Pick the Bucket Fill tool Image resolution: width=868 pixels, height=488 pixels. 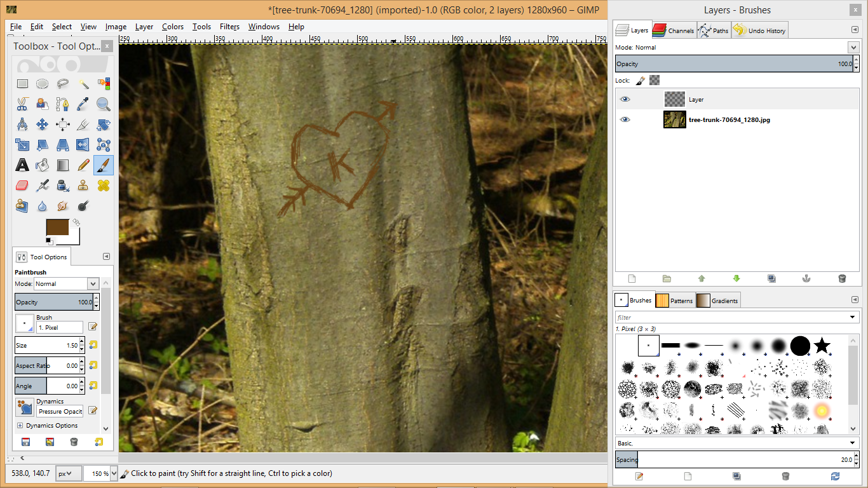click(x=42, y=165)
